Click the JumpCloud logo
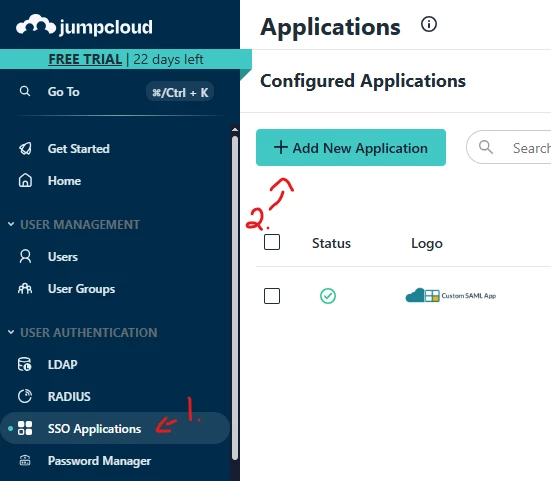The width and height of the screenshot is (551, 481). (x=84, y=25)
